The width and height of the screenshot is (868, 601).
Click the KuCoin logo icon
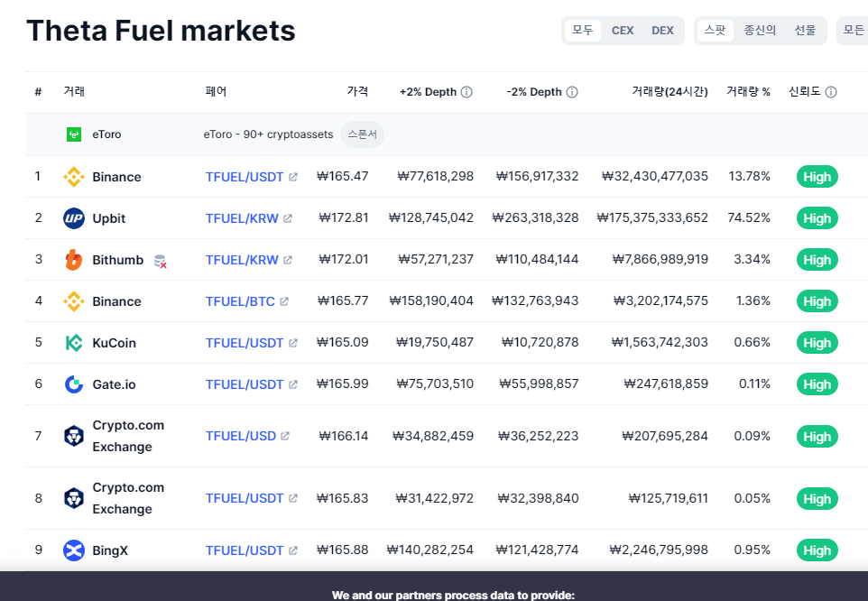pyautogui.click(x=74, y=343)
